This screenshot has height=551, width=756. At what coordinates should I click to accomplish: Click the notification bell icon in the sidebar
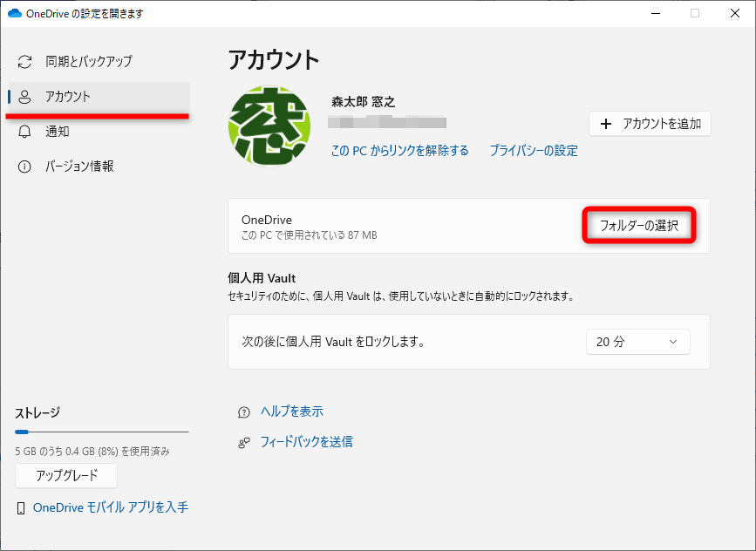pos(24,132)
